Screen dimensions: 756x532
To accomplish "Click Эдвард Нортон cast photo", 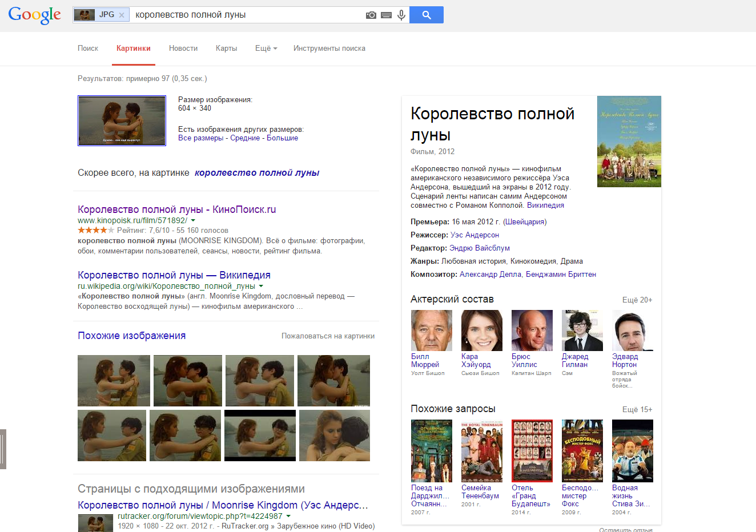I will (x=633, y=331).
